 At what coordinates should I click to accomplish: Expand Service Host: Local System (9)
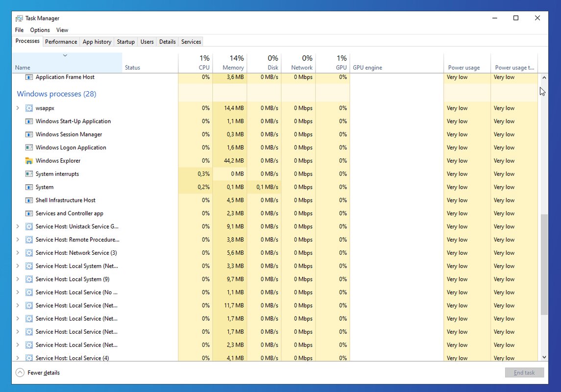point(18,279)
